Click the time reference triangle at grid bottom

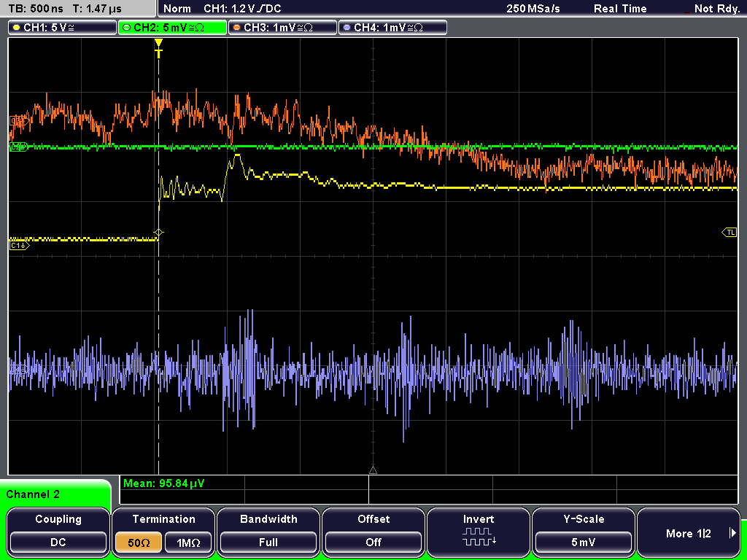[x=373, y=470]
